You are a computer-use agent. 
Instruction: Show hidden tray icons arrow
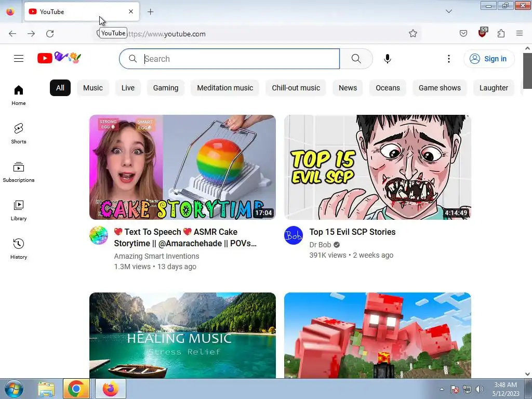click(x=442, y=389)
